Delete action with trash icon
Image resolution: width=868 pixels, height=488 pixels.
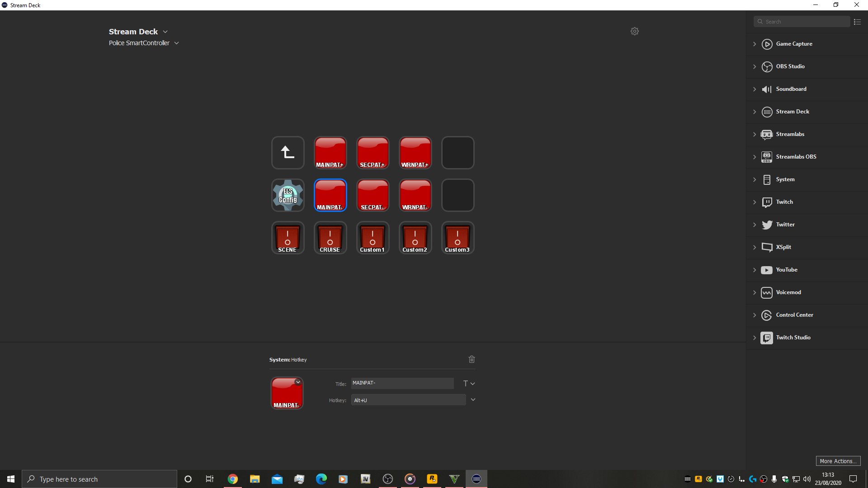coord(472,359)
